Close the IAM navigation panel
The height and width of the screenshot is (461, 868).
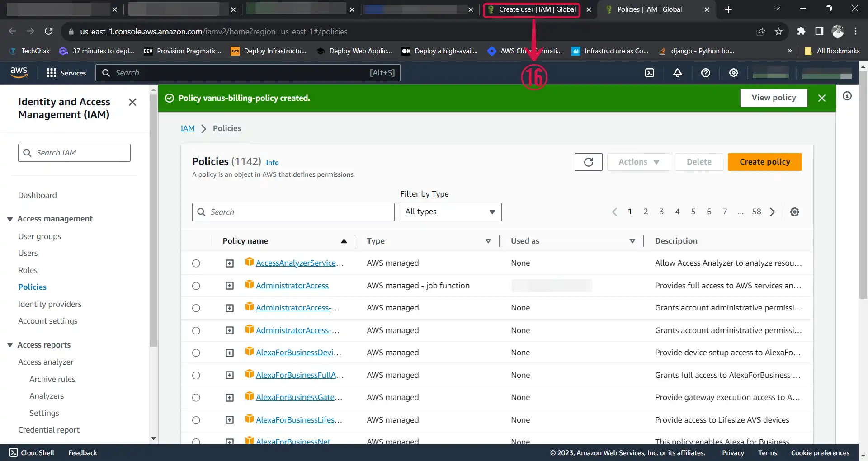point(132,102)
